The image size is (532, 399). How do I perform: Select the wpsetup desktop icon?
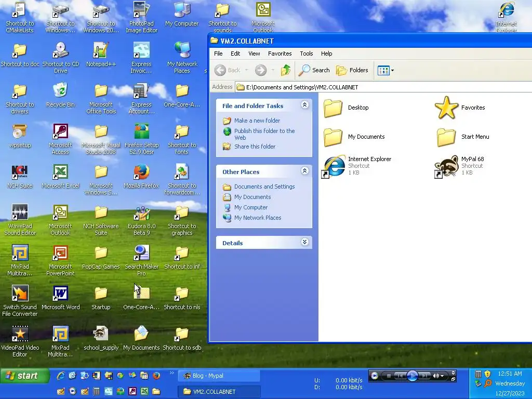click(x=20, y=136)
